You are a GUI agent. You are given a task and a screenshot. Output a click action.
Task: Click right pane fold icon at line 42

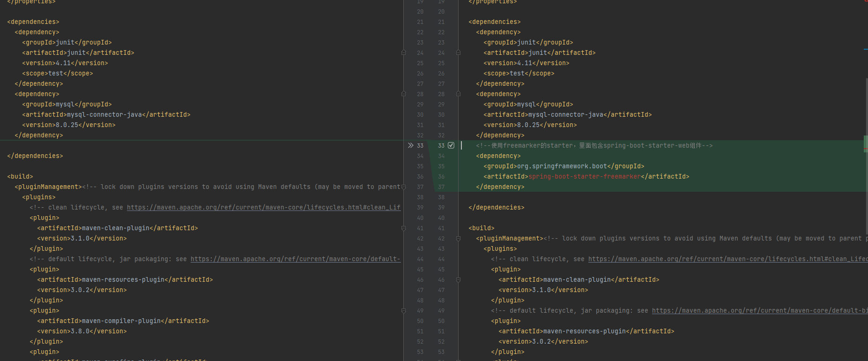(458, 238)
